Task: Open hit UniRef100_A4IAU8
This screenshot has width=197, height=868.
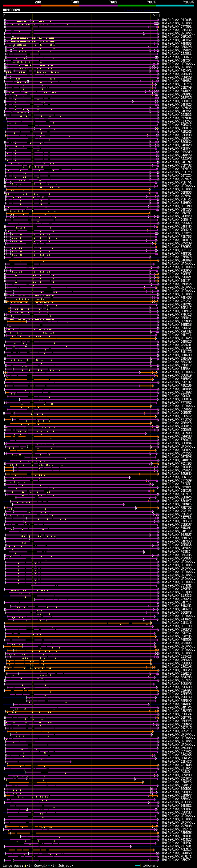Action: click(x=177, y=20)
